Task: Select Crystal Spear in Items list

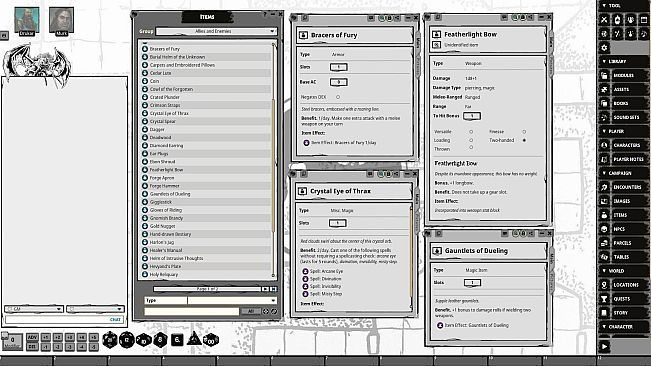Action: [206, 122]
